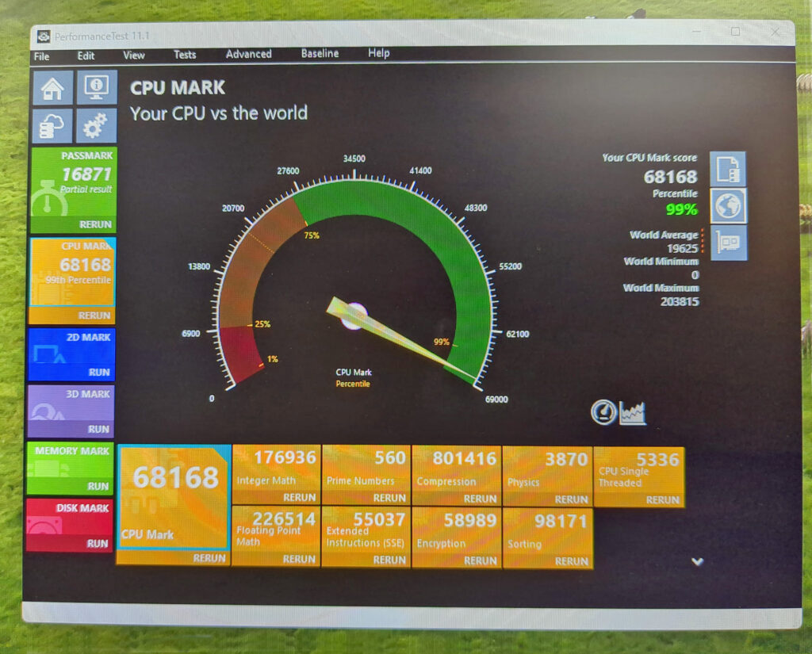Rerun the Physics test
The height and width of the screenshot is (654, 812).
(x=571, y=499)
